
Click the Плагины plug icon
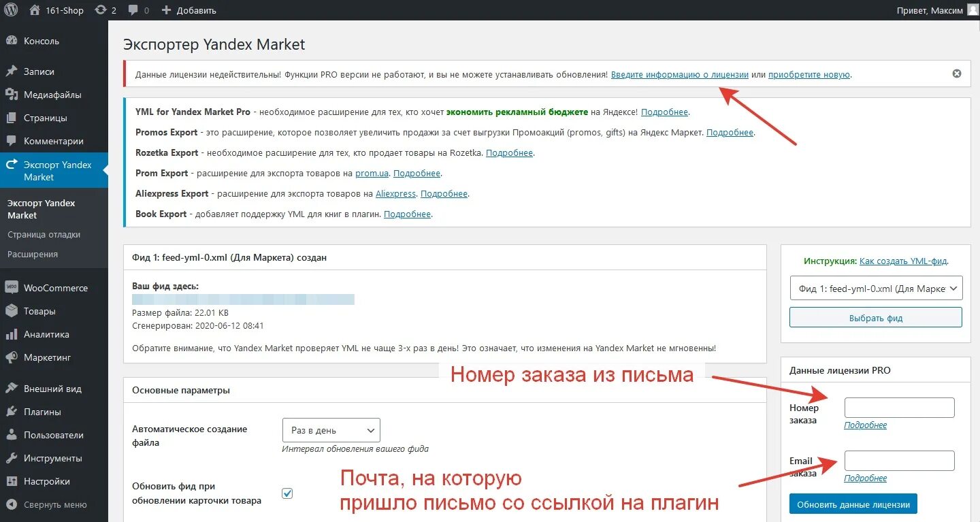click(12, 412)
